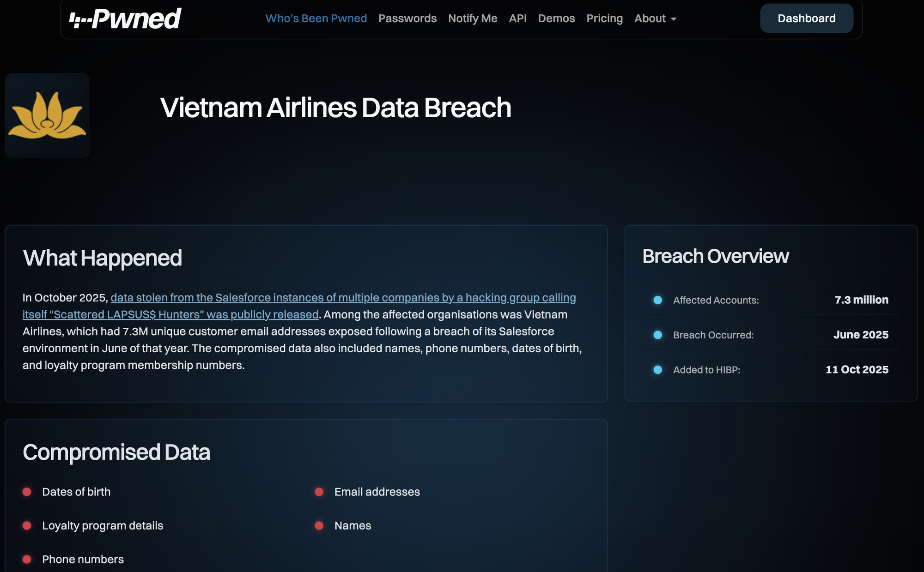924x572 pixels.
Task: Click the red bullet next to Dates of birth
Action: coord(27,492)
